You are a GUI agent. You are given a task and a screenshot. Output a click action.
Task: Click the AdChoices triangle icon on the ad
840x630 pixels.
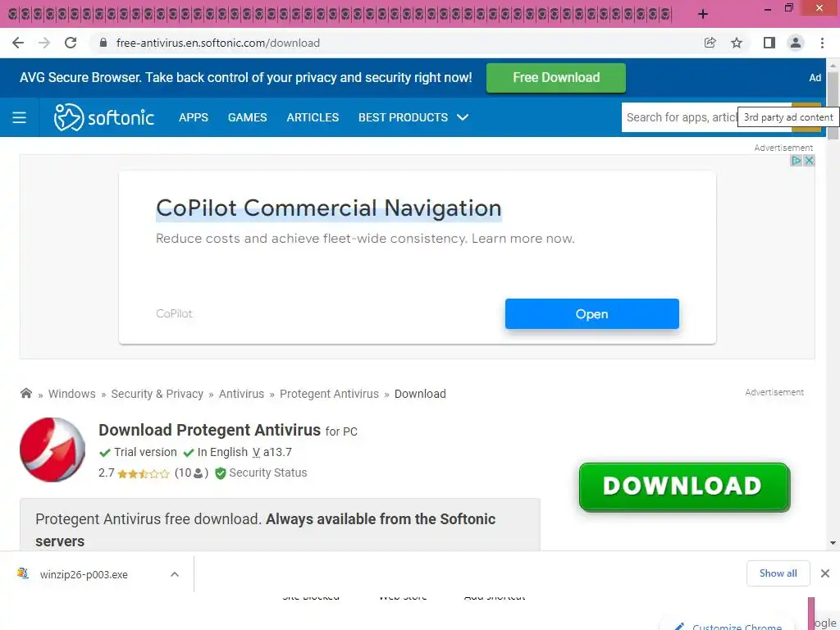796,160
